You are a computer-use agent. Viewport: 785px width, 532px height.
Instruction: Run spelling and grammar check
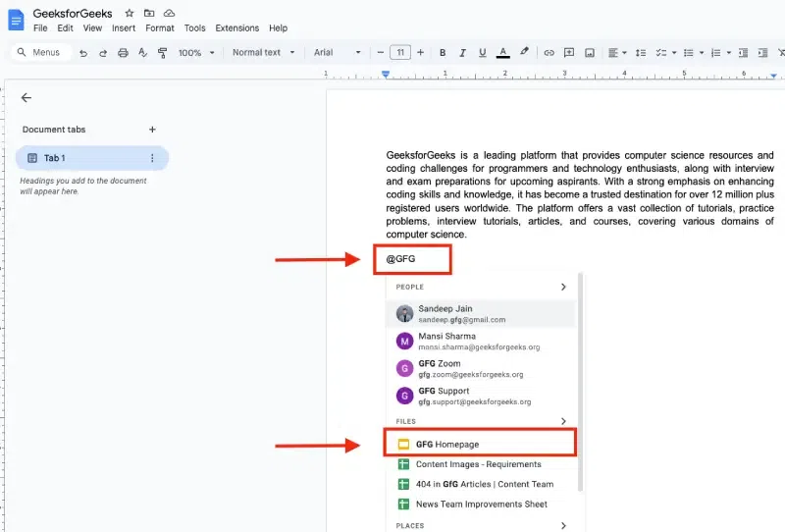pos(142,53)
